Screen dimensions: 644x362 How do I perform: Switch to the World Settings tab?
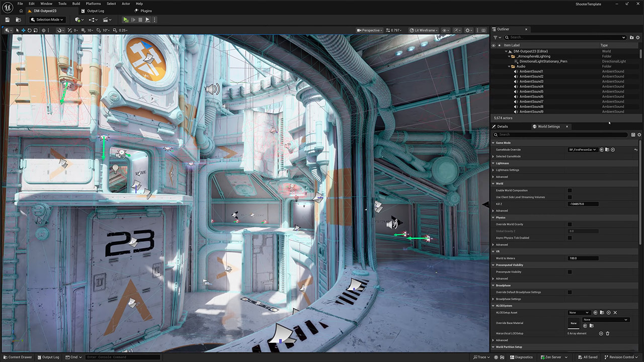pos(548,126)
